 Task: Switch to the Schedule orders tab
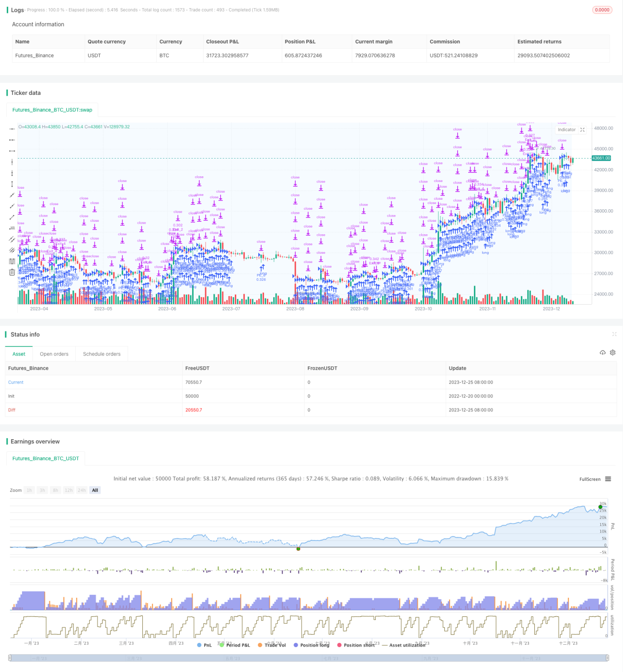click(102, 354)
